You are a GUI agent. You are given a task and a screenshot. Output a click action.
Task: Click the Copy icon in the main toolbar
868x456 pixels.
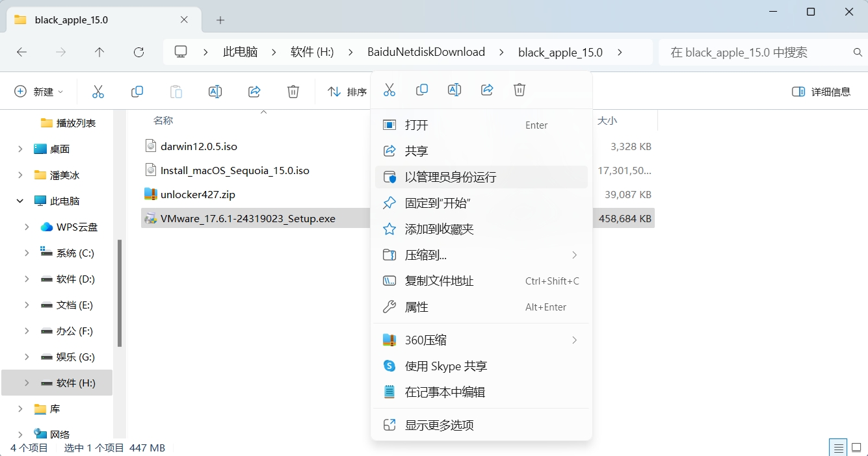coord(137,92)
